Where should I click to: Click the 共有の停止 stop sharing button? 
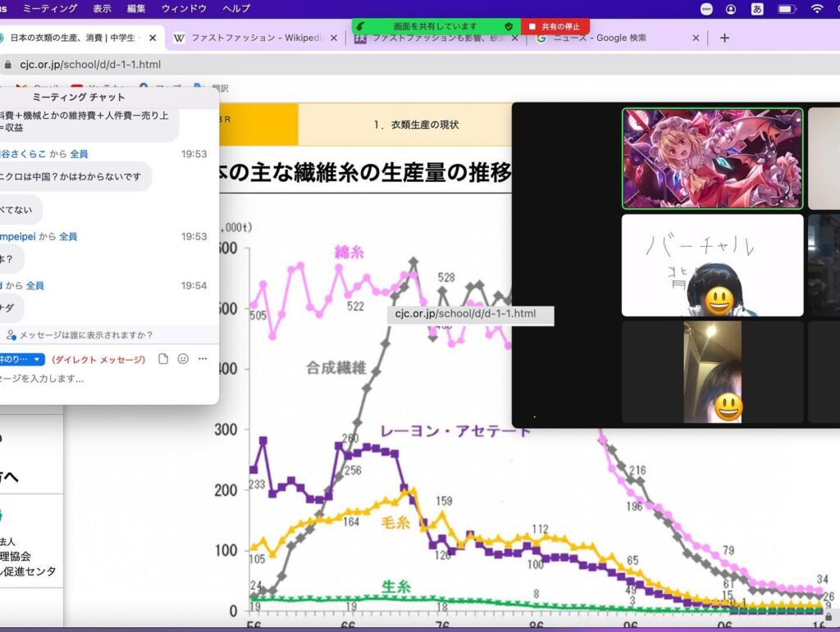point(555,26)
